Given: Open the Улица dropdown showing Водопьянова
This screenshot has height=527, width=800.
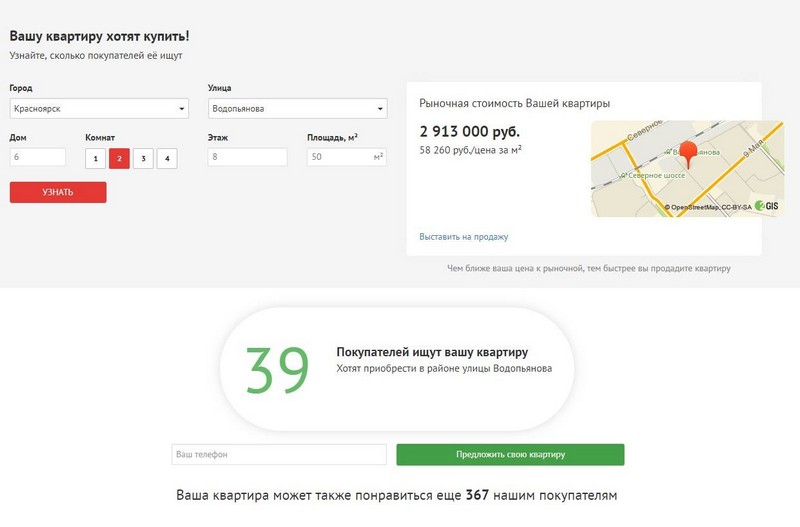Looking at the screenshot, I should 297,109.
